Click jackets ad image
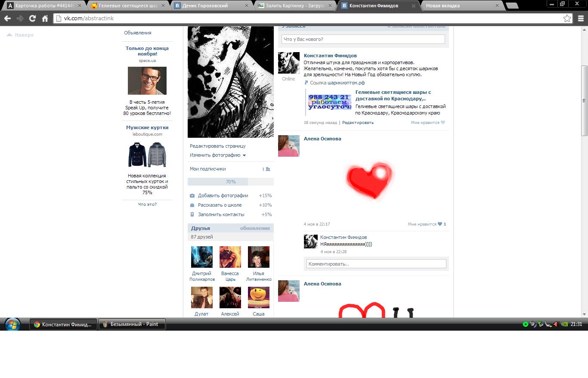 point(147,155)
